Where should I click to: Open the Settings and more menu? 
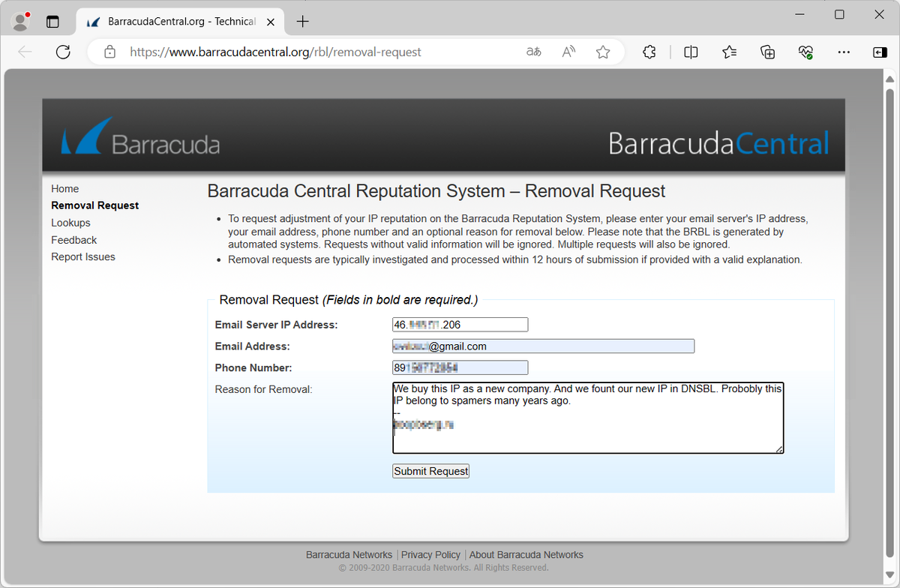[x=844, y=52]
